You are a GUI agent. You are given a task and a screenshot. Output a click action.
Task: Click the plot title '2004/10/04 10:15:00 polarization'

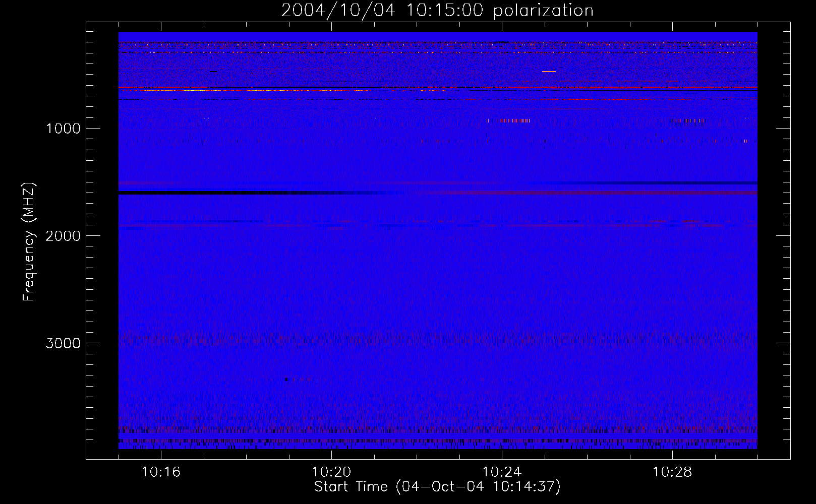coord(437,11)
